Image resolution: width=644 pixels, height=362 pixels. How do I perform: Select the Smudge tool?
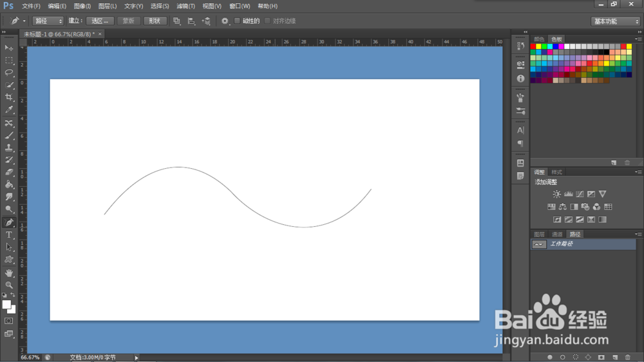point(8,197)
